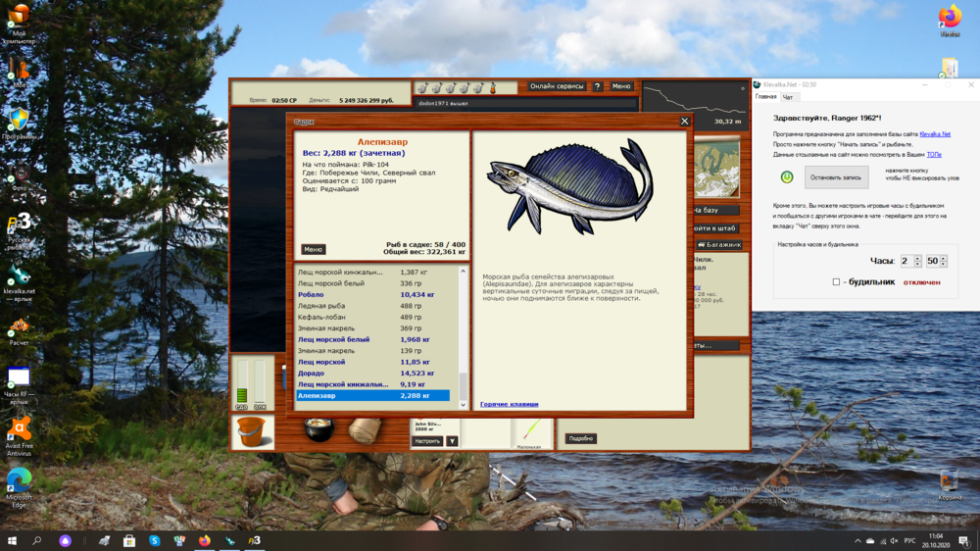
Task: Close the Садок fish cage dialog
Action: [x=684, y=122]
